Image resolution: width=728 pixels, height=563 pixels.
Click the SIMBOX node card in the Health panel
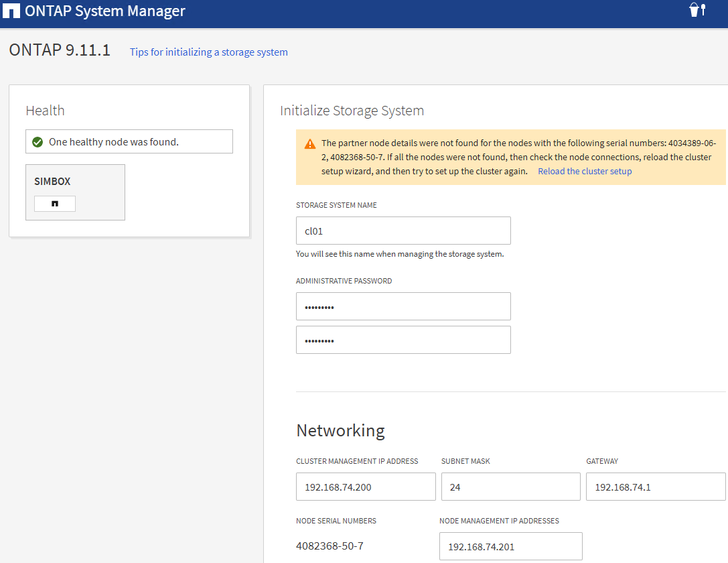point(75,192)
